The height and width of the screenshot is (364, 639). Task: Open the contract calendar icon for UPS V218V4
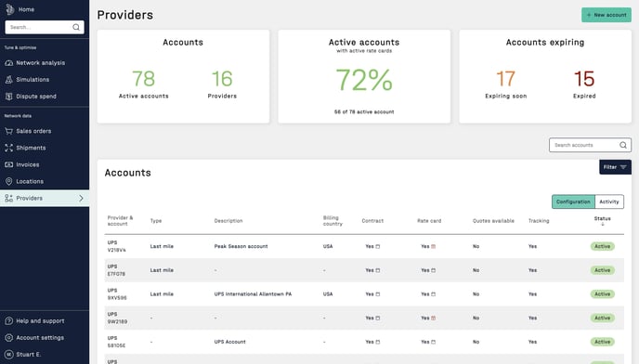pyautogui.click(x=378, y=246)
